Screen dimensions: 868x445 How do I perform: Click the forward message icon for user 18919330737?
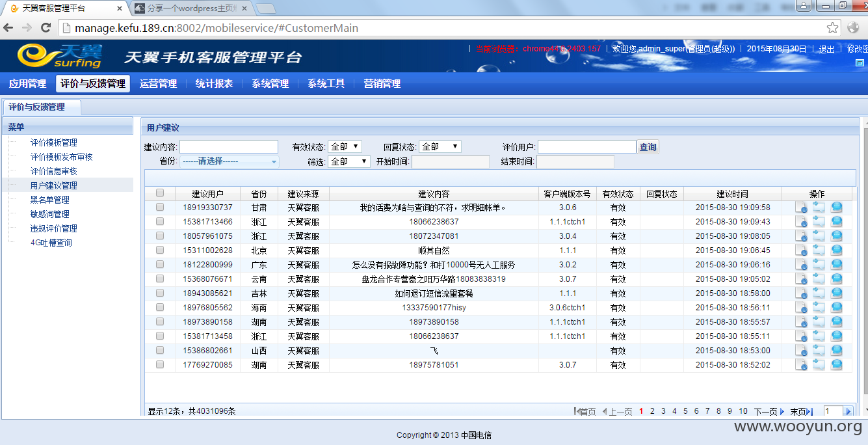pos(819,208)
